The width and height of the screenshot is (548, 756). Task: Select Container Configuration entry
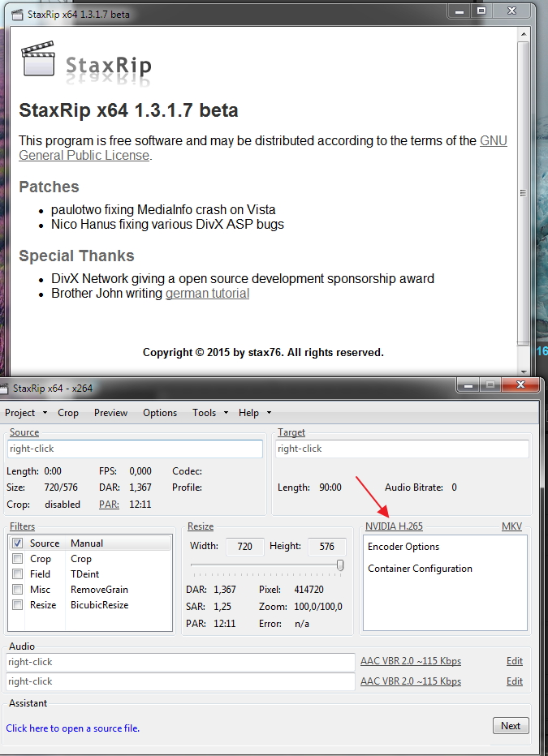click(420, 569)
